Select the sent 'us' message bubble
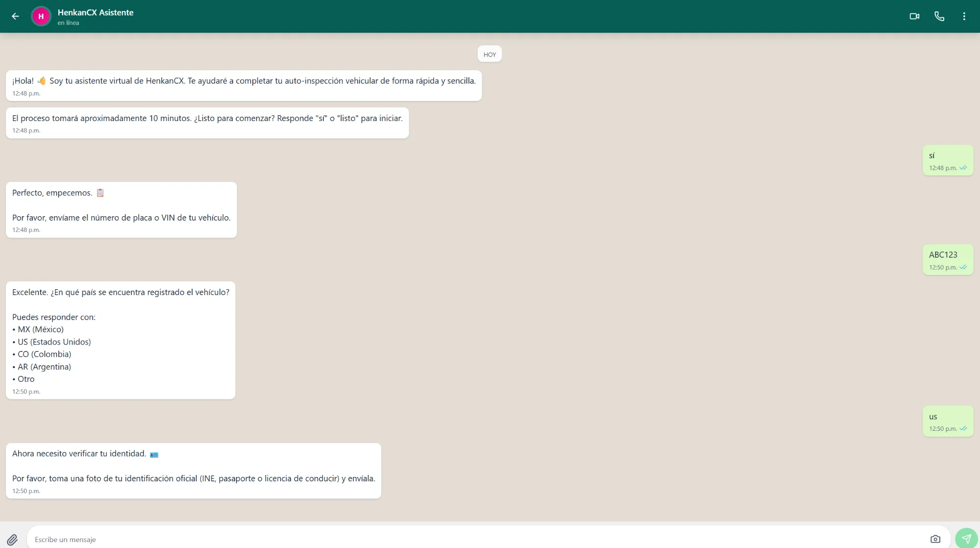The height and width of the screenshot is (548, 980). pyautogui.click(x=947, y=421)
